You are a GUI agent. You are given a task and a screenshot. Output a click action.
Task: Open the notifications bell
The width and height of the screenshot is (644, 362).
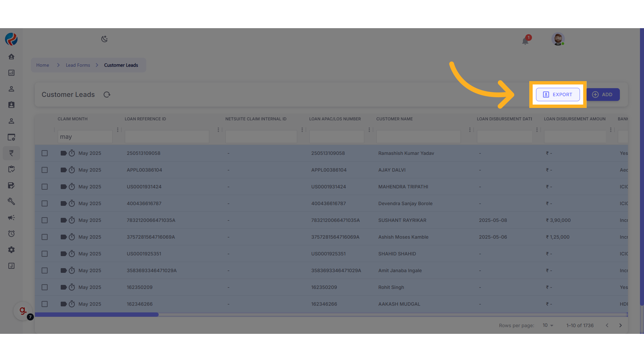(525, 41)
